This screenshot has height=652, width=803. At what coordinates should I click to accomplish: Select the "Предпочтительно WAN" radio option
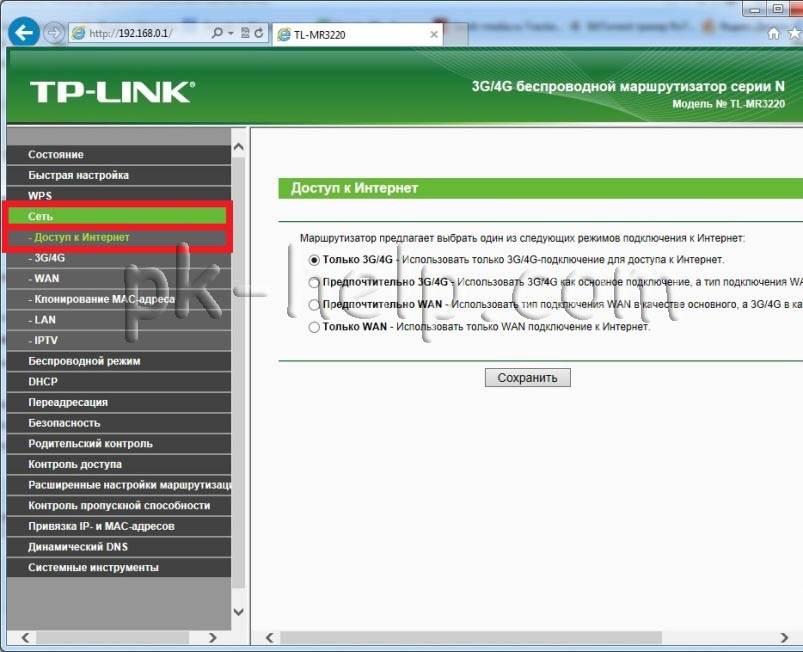pos(314,305)
